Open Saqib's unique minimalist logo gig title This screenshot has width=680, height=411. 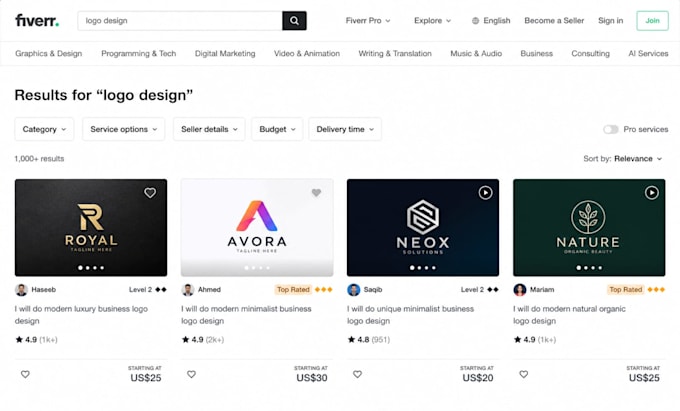click(x=410, y=315)
